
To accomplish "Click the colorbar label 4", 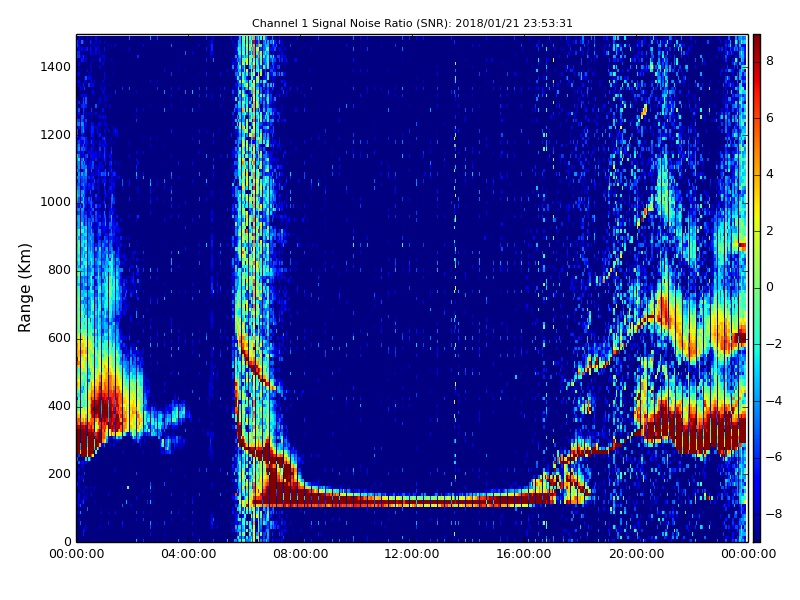I will (x=770, y=174).
